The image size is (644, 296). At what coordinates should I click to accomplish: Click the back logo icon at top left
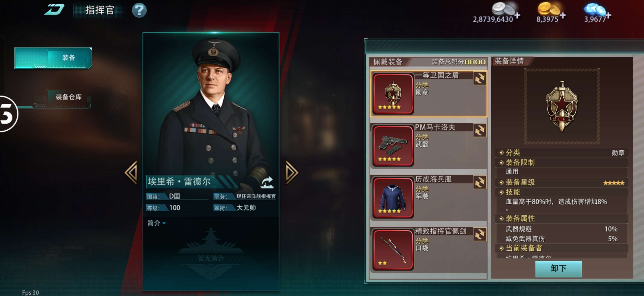click(x=54, y=10)
